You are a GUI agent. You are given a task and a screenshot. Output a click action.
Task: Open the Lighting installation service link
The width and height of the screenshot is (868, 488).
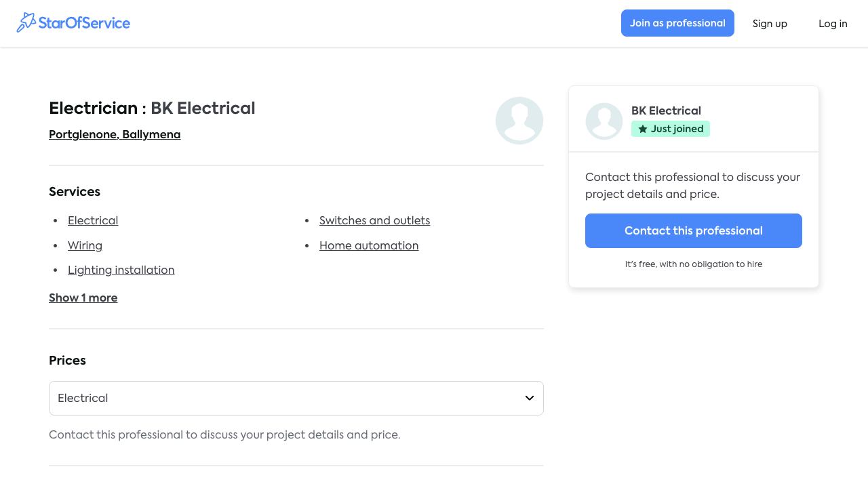[x=121, y=270]
